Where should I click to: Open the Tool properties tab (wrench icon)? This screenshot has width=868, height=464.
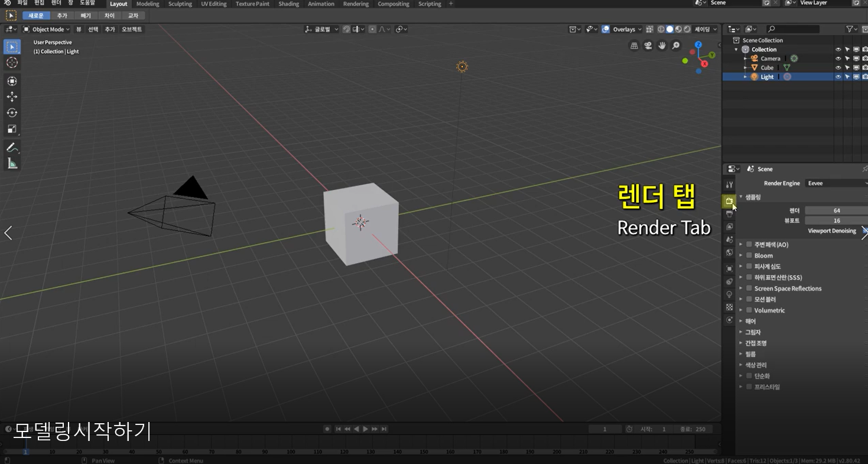click(x=729, y=185)
